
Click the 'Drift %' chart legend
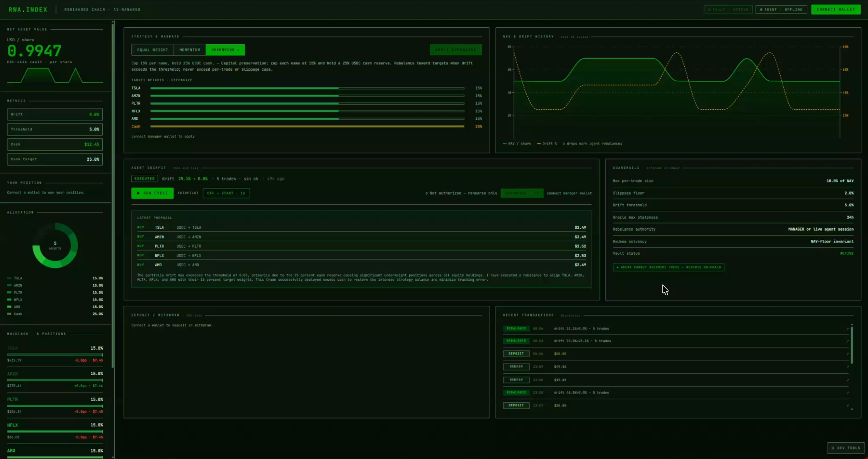(x=547, y=144)
